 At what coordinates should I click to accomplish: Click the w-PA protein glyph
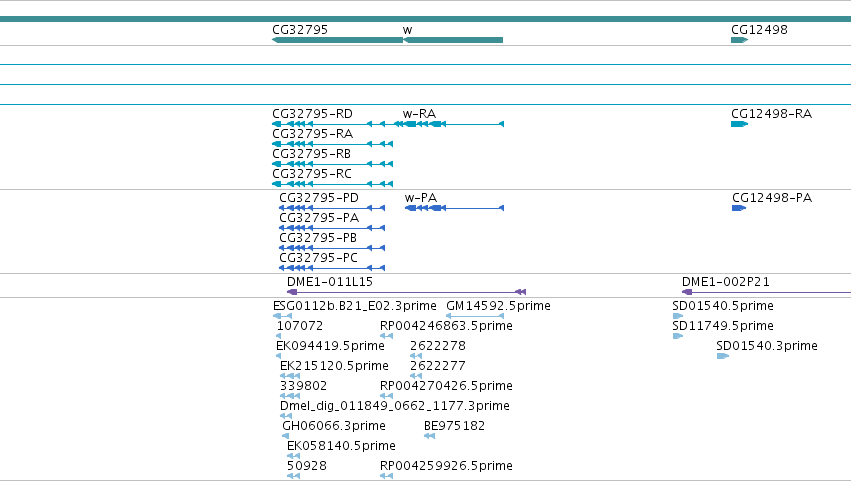(454, 208)
